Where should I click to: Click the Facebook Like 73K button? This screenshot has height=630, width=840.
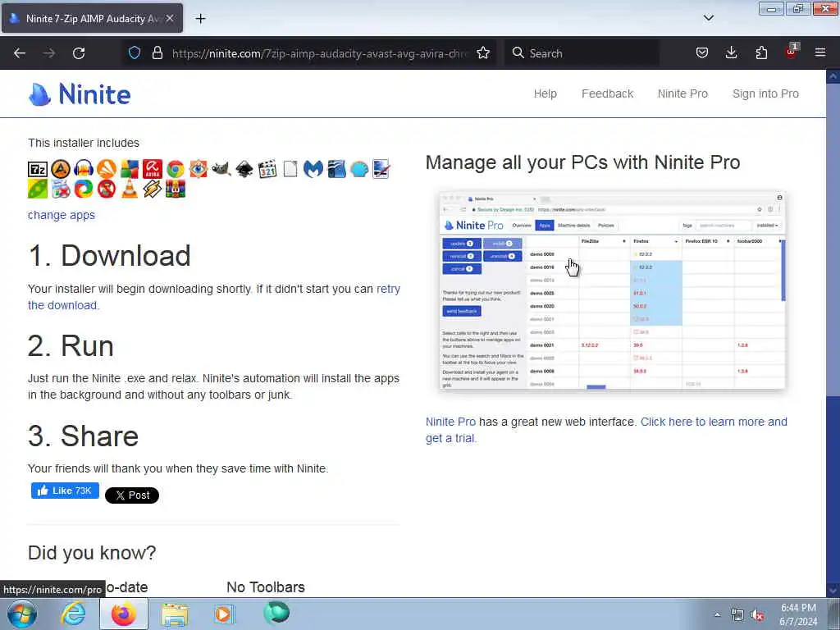click(x=65, y=491)
